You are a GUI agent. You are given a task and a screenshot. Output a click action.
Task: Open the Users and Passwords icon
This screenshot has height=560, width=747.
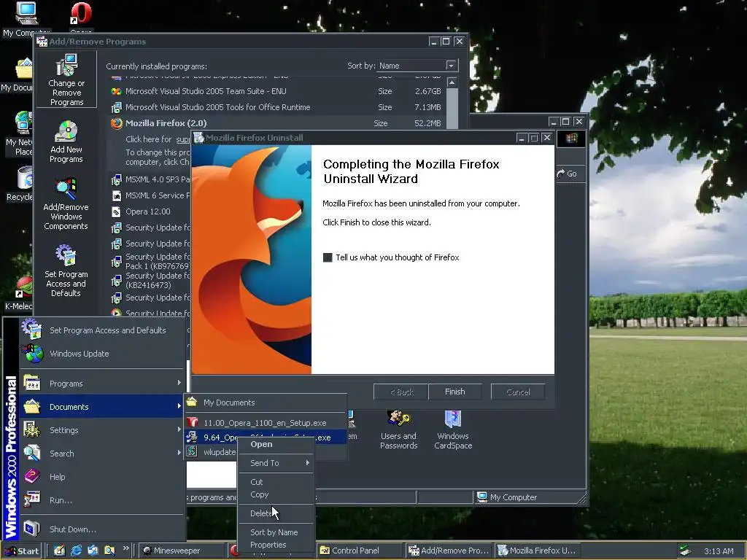[x=398, y=418]
